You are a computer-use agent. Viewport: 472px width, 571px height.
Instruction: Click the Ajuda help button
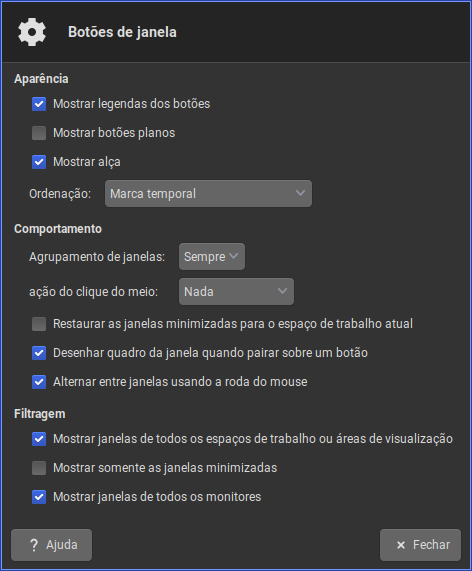tap(51, 545)
